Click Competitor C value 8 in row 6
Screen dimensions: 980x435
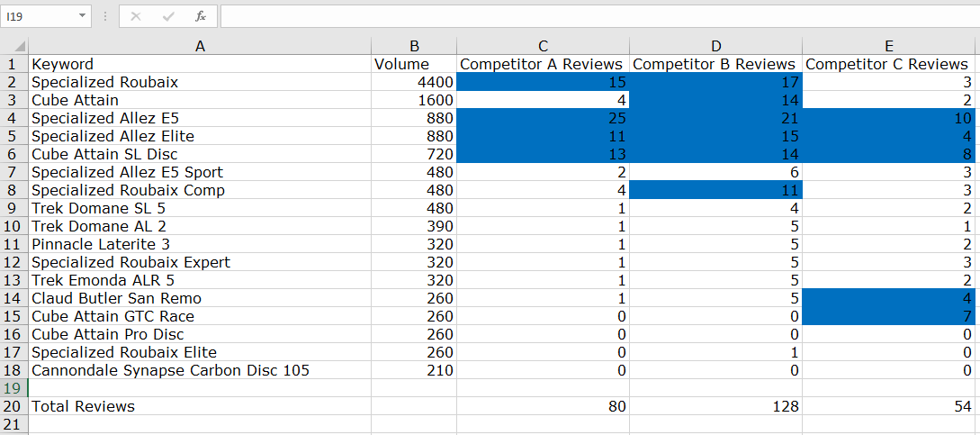coord(889,154)
